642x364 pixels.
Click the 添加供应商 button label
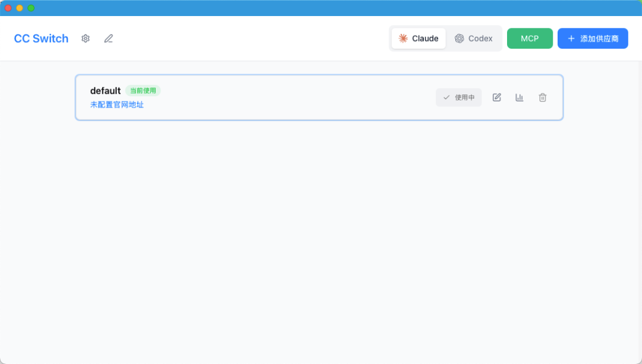[599, 39]
